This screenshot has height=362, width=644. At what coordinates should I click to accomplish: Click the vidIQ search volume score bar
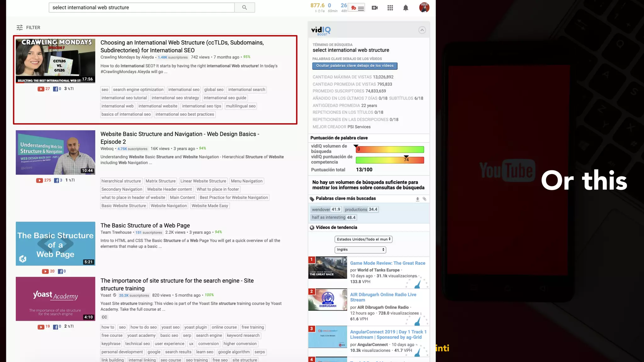click(x=390, y=150)
